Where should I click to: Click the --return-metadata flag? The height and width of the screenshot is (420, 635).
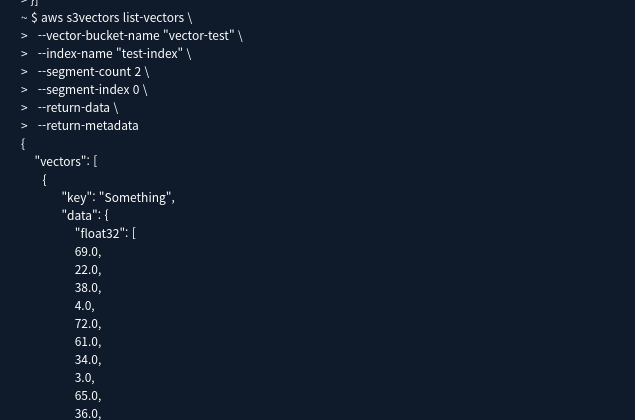tap(88, 126)
